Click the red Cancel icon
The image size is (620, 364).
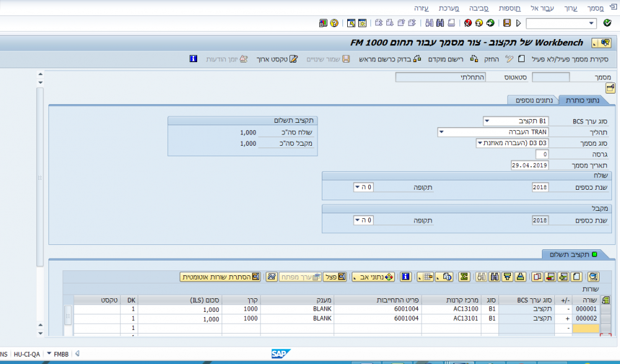point(468,23)
